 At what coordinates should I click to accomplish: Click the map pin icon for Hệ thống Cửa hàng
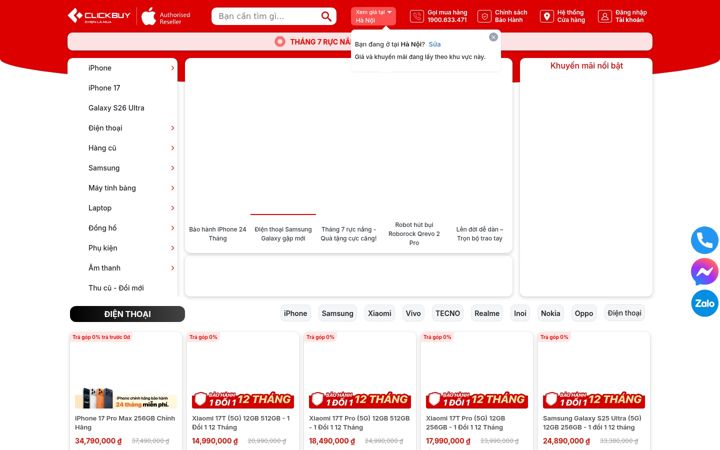click(x=546, y=17)
